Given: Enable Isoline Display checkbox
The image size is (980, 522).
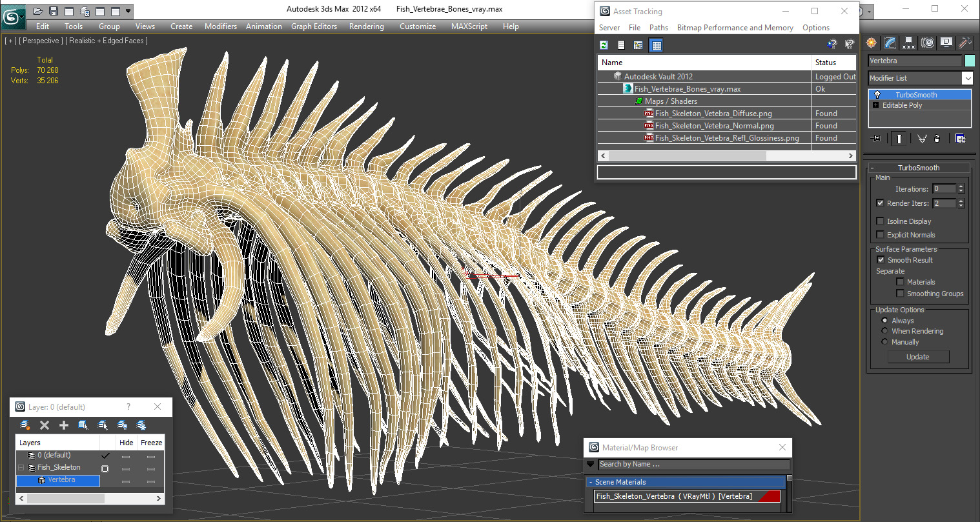Looking at the screenshot, I should (x=880, y=221).
